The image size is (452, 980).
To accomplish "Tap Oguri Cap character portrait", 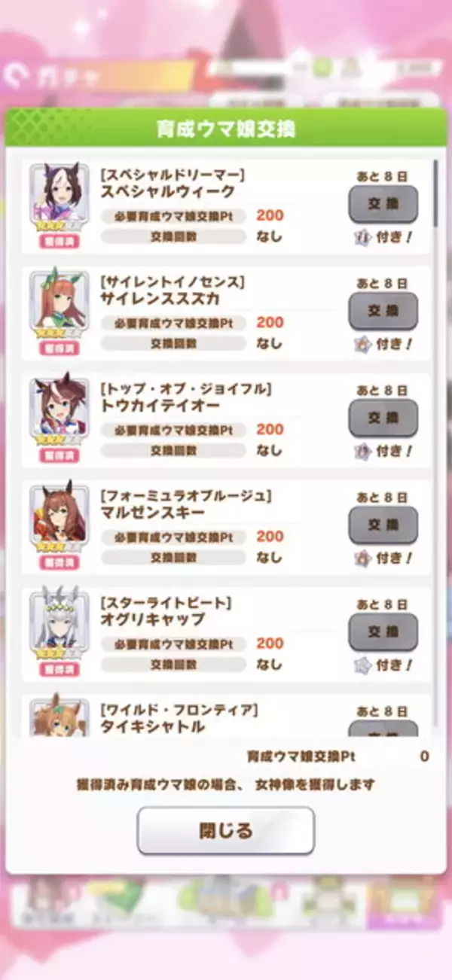I will [x=59, y=623].
